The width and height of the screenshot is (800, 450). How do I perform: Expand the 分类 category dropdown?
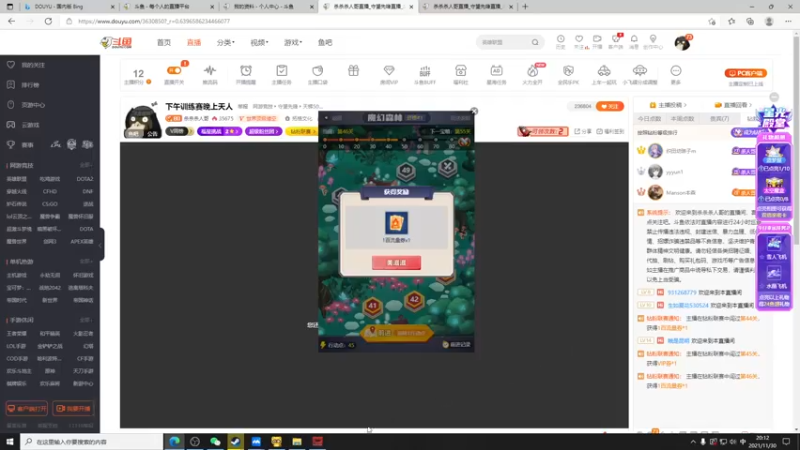(x=226, y=42)
